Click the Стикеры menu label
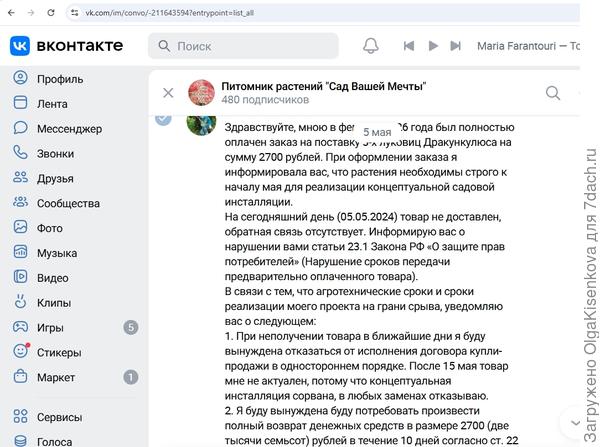 coord(59,352)
